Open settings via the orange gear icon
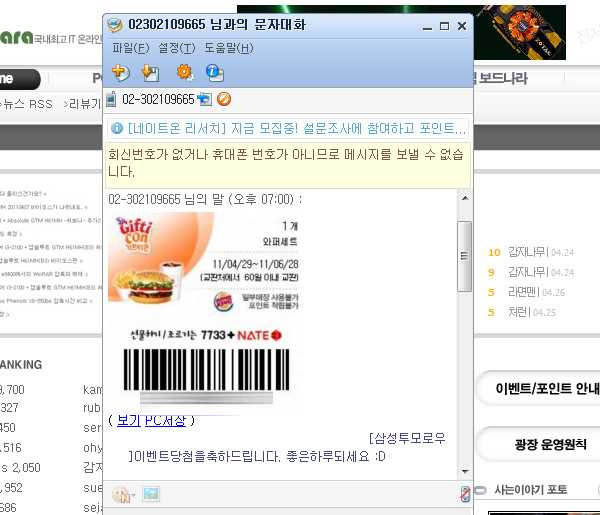Image resolution: width=600 pixels, height=515 pixels. (185, 72)
